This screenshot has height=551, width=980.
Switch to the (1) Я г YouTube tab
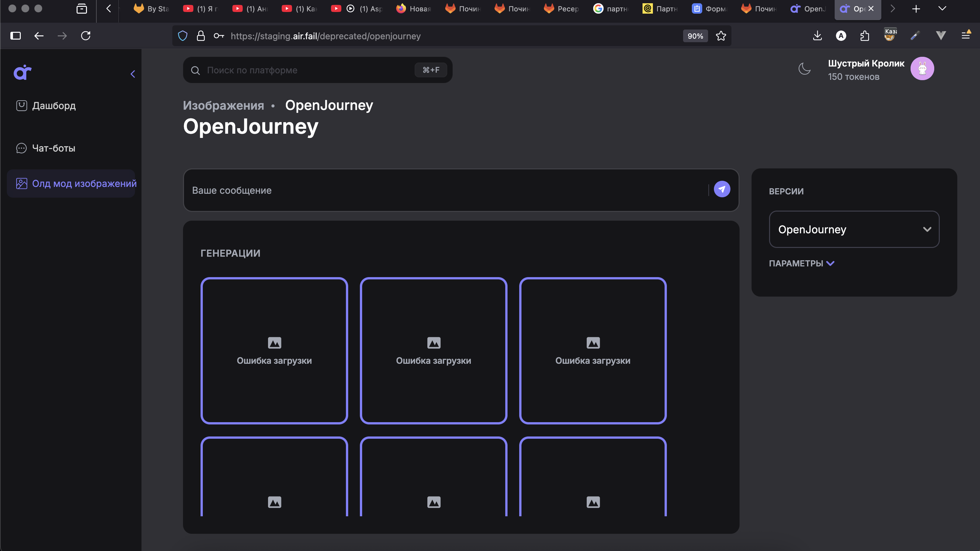pyautogui.click(x=201, y=8)
